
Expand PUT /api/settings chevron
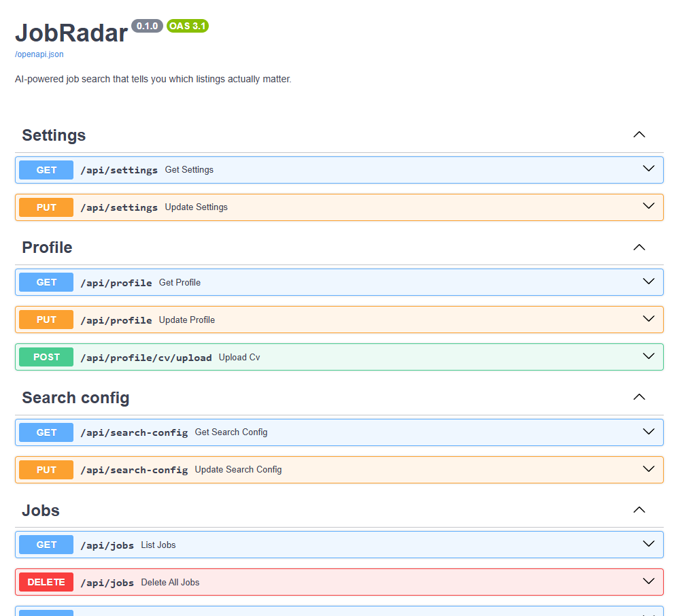point(648,207)
